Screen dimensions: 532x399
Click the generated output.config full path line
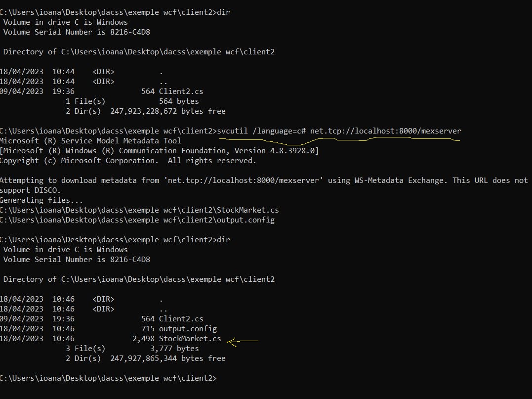[x=137, y=220]
